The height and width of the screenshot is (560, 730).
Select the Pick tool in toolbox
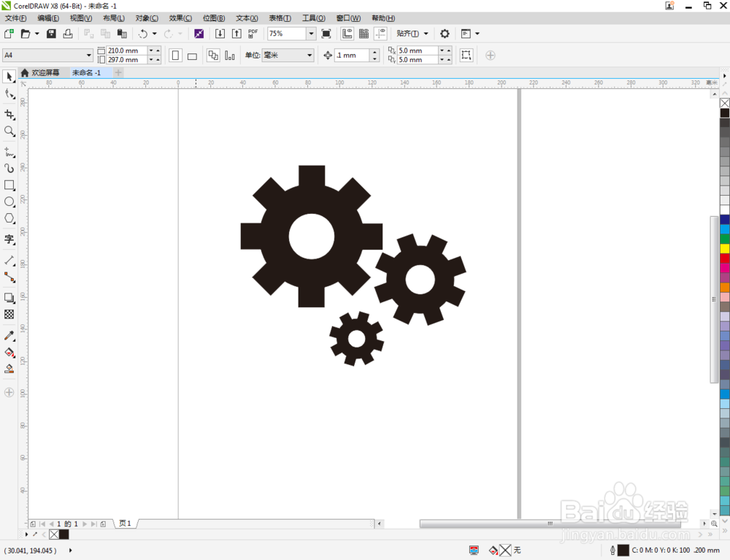9,77
